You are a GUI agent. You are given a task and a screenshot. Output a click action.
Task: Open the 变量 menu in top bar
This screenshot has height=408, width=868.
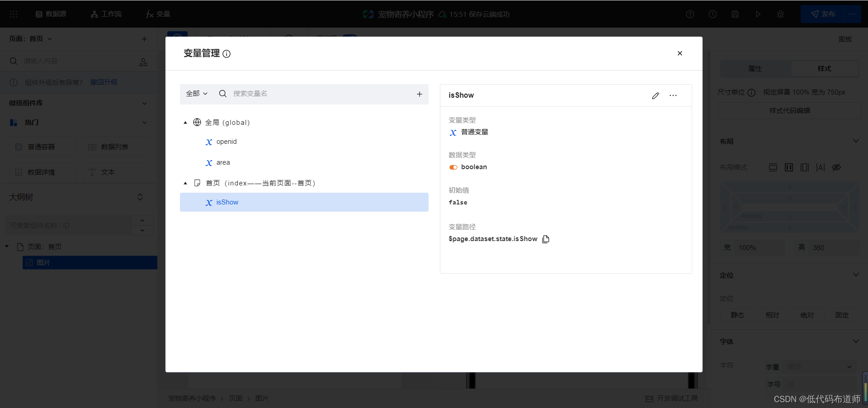(x=158, y=14)
